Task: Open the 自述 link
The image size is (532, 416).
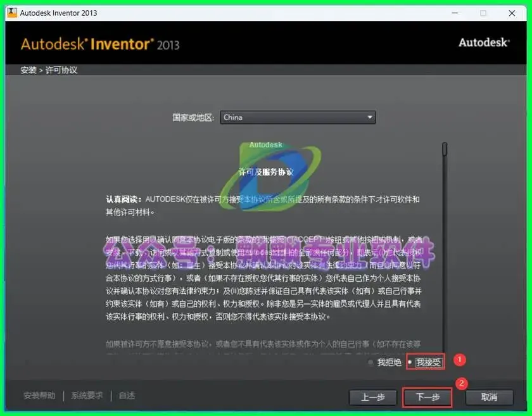Action: (x=127, y=396)
